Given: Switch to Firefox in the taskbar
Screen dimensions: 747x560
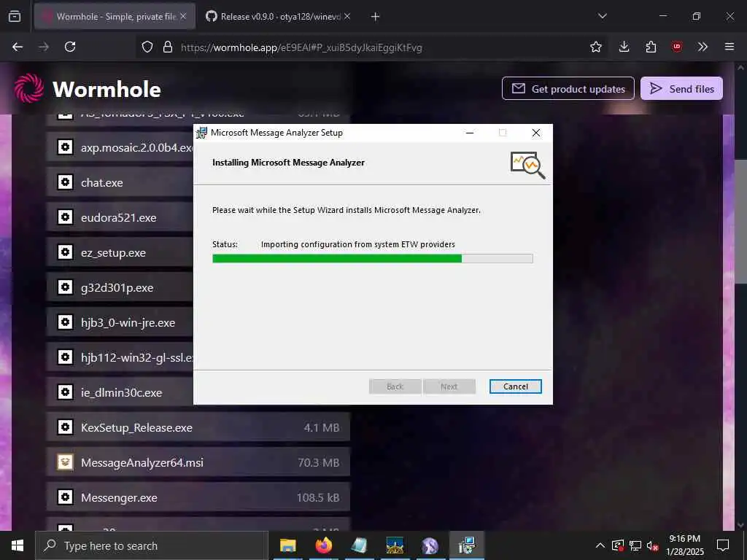Looking at the screenshot, I should pyautogui.click(x=323, y=545).
